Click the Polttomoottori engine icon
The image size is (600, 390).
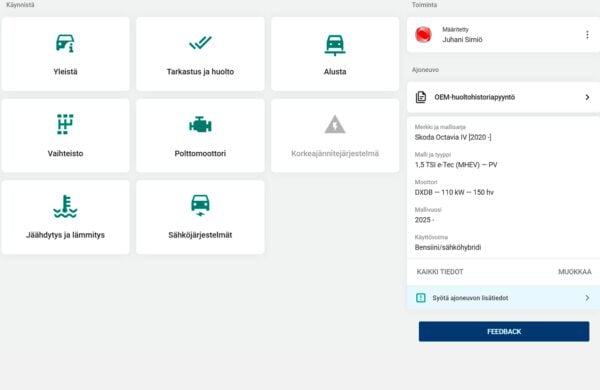(x=200, y=124)
